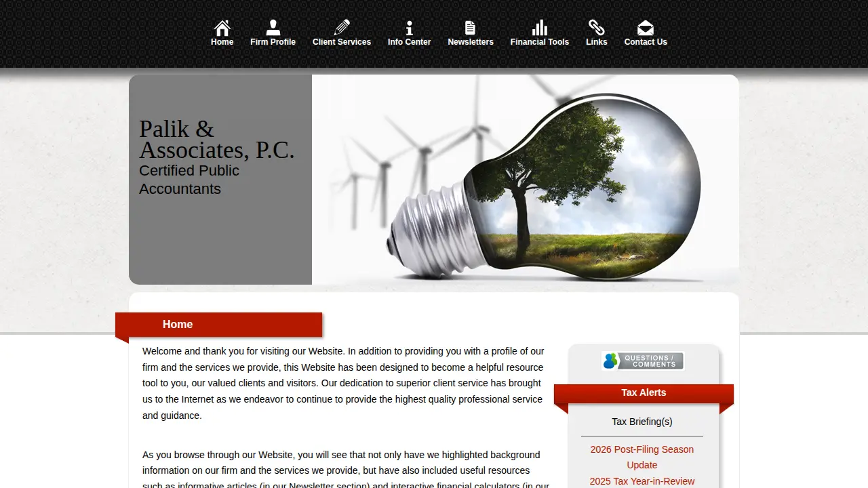This screenshot has height=488, width=868.
Task: Click the Newsletters document icon
Action: pyautogui.click(x=470, y=28)
